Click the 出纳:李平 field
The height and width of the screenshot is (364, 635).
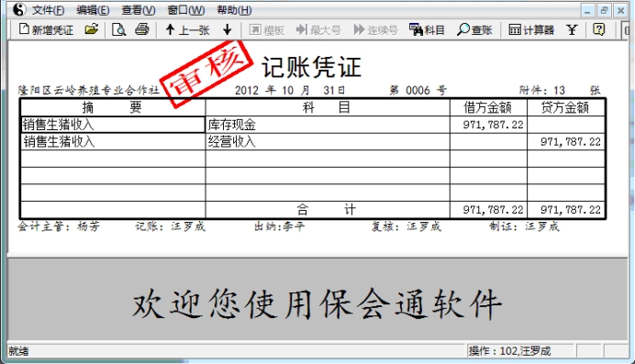click(280, 226)
